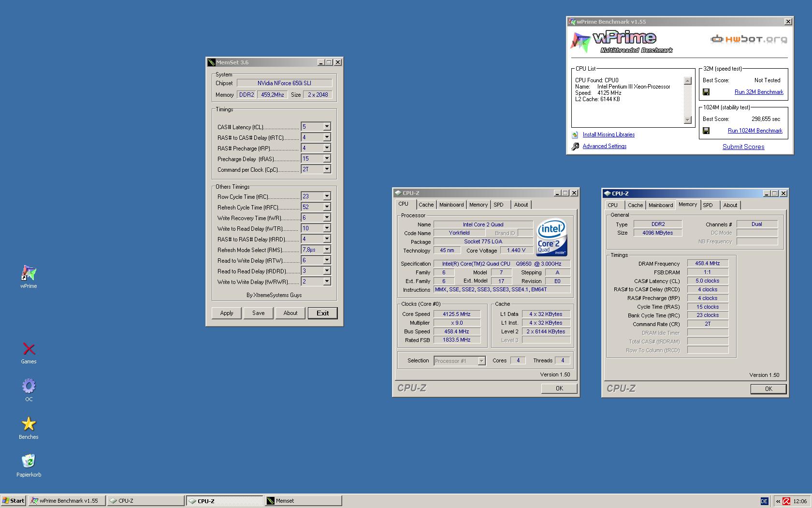Screen dimensions: 812x508
Task: Select wPrime Benchmark v1.55 taskbar button
Action: click(67, 501)
